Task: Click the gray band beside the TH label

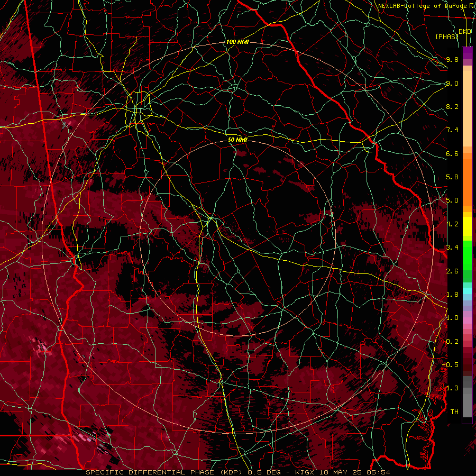Action: pos(467,407)
